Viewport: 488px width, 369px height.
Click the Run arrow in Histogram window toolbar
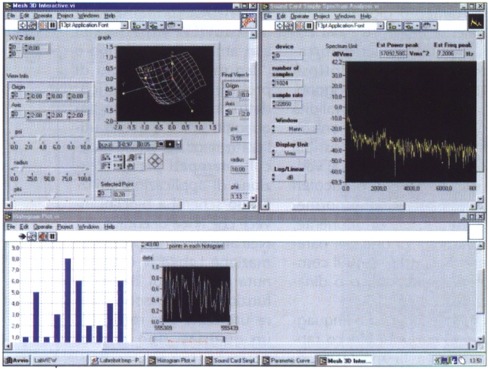pyautogui.click(x=22, y=236)
